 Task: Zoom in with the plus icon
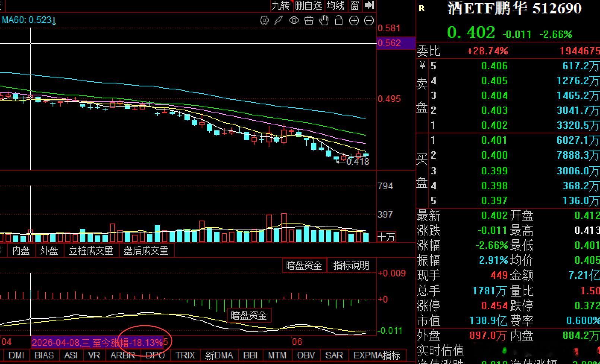[354, 20]
